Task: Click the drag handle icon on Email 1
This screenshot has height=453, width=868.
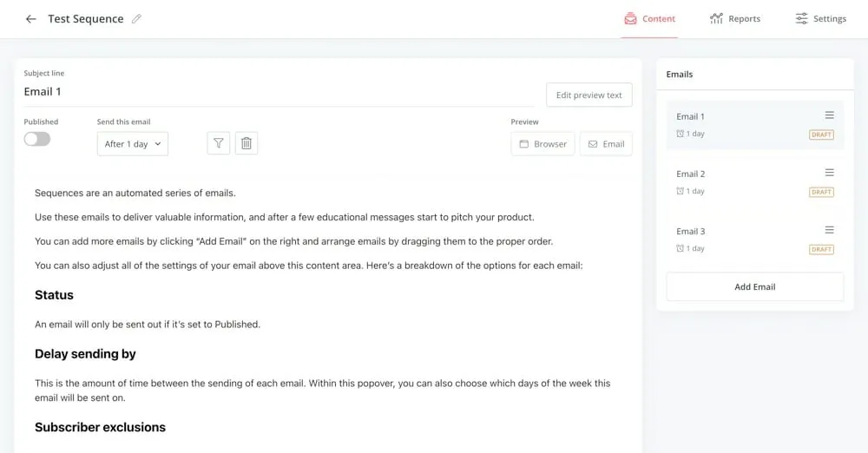Action: (x=829, y=115)
